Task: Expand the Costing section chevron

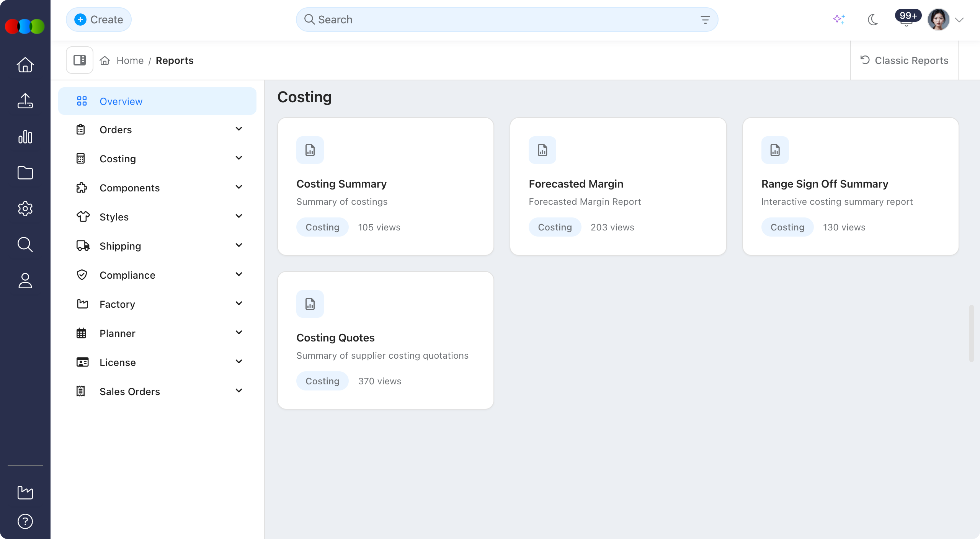Action: click(239, 158)
